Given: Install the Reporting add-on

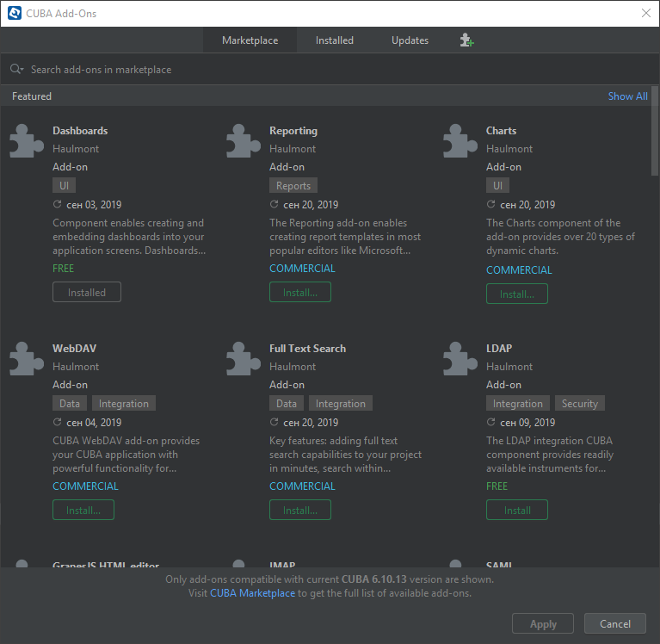Looking at the screenshot, I should pos(300,293).
